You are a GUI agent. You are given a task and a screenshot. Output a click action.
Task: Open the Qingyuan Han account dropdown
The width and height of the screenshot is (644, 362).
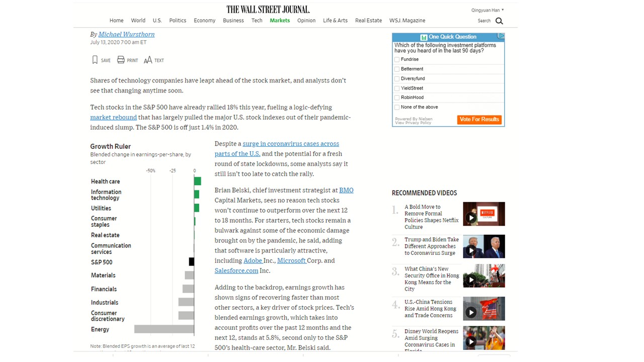tap(487, 10)
